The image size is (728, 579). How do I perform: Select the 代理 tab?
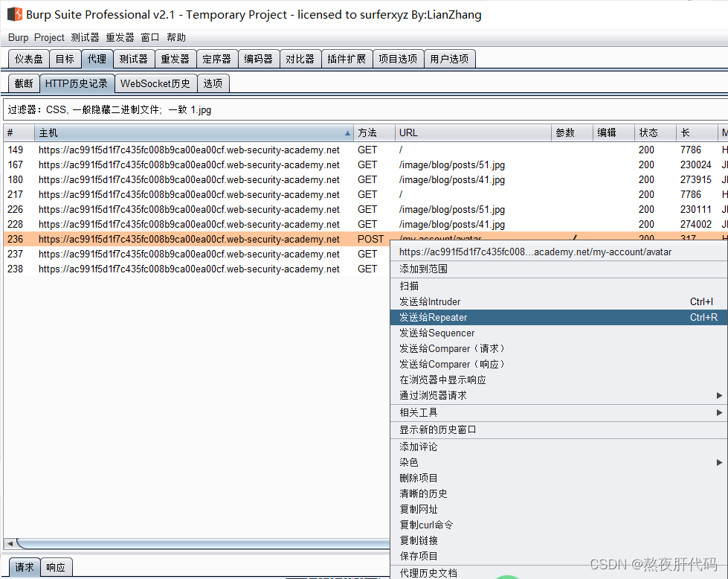tap(97, 59)
